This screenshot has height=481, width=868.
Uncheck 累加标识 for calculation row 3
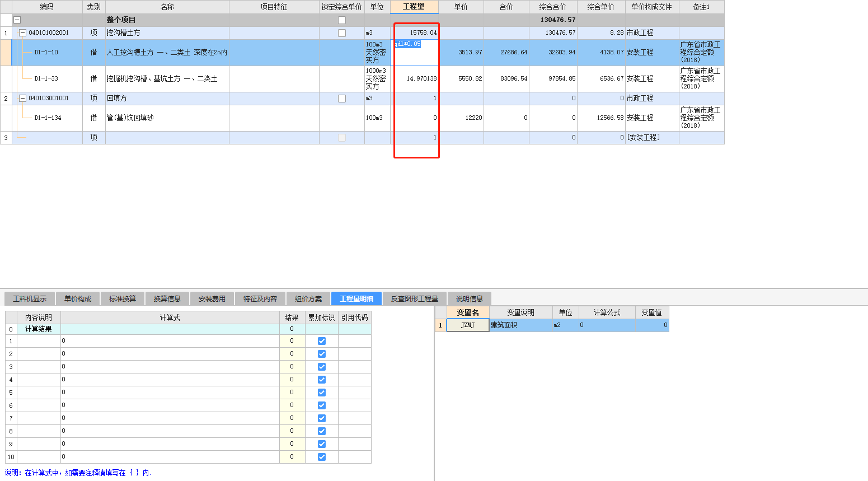322,367
